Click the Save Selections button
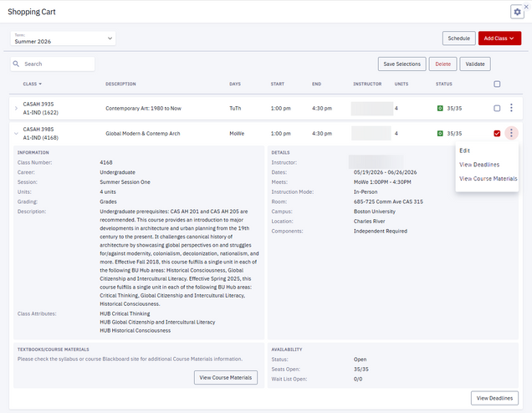The height and width of the screenshot is (413, 532). point(402,64)
